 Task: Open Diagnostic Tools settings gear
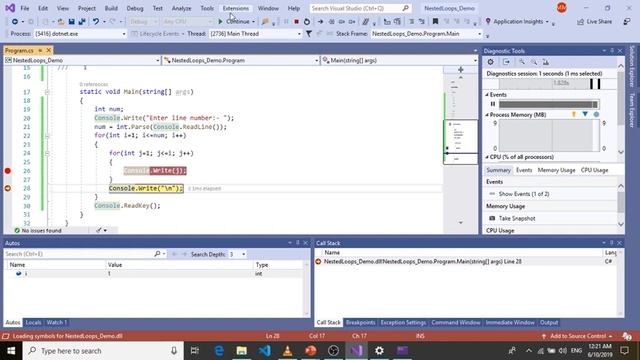pos(491,62)
